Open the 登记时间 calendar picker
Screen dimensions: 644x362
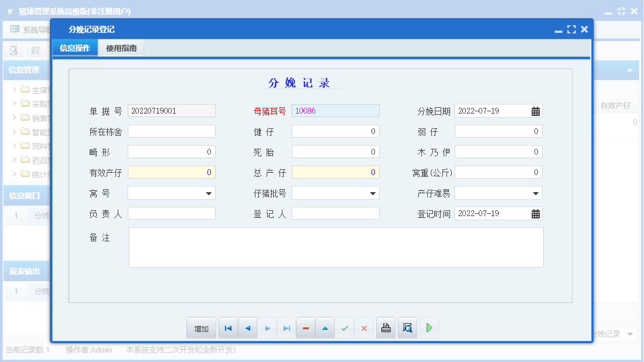535,213
